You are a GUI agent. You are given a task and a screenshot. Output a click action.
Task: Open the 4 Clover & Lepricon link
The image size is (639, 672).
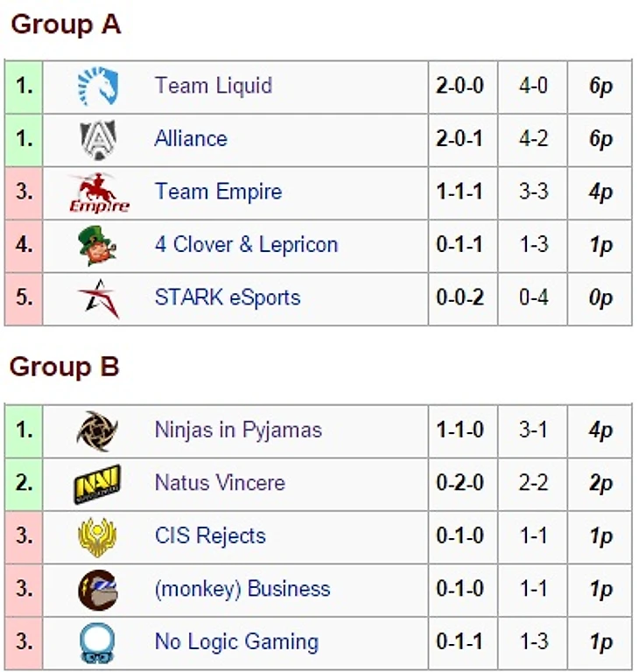[x=246, y=245]
